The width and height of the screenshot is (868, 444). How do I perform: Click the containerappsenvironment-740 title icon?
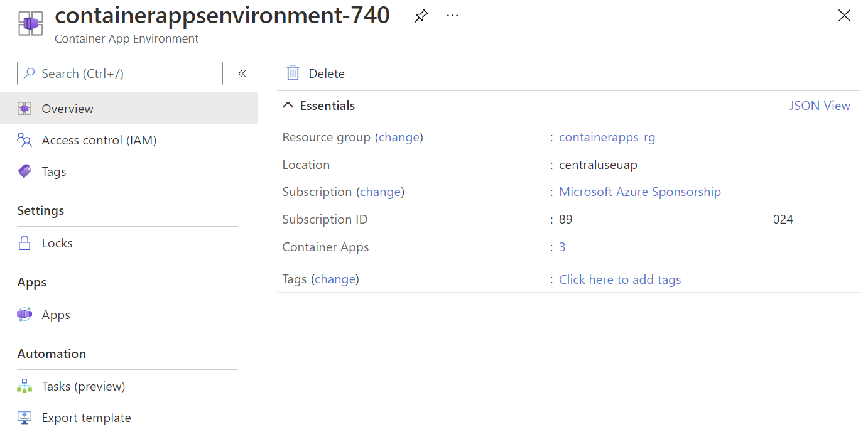pos(31,24)
